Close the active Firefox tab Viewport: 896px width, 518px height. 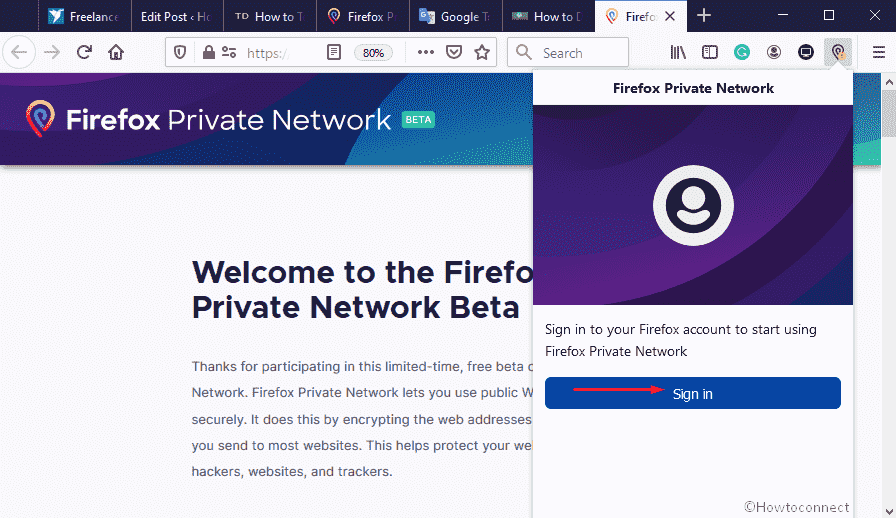tap(670, 16)
